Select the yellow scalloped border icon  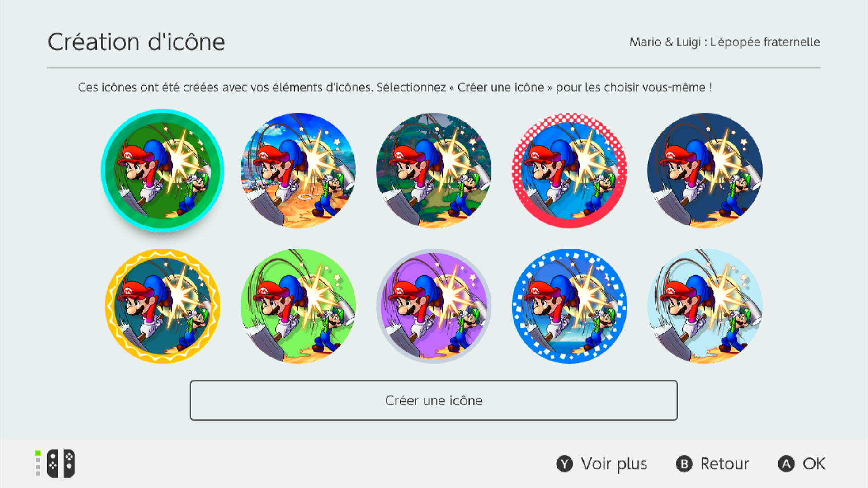(162, 306)
